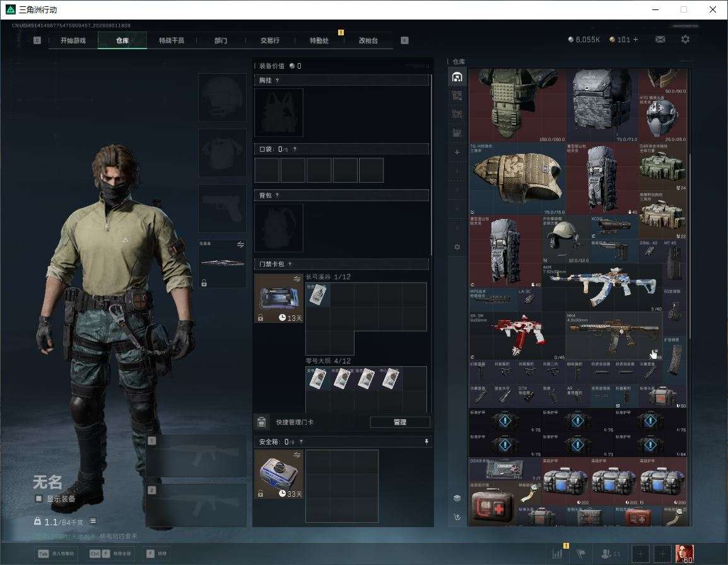This screenshot has width=728, height=565.
Task: Click the auto-sort icon at stash sidebar bottom
Action: pyautogui.click(x=457, y=516)
